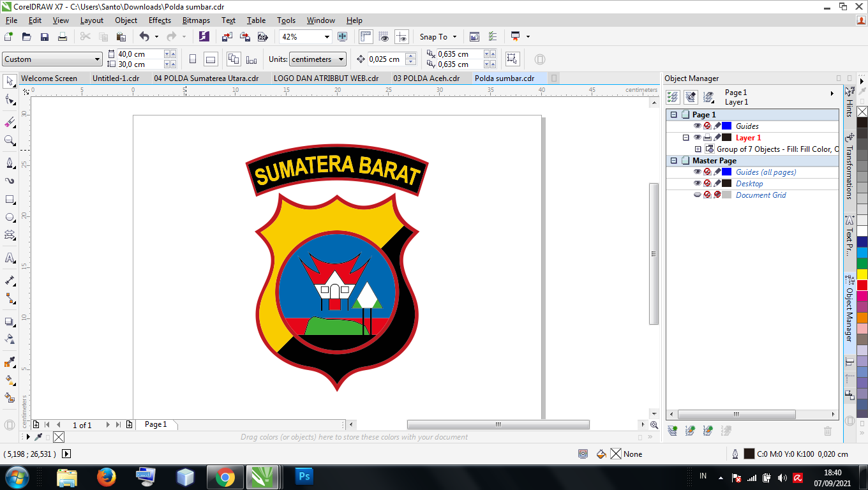Click the New document icon
This screenshot has height=490, width=868.
coord(8,37)
